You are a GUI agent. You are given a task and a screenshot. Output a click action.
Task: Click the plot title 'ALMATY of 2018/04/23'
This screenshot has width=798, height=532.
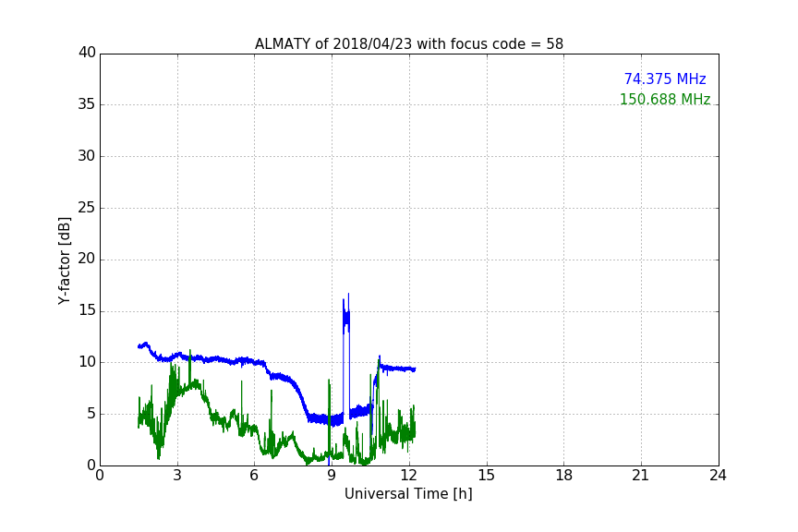point(332,44)
